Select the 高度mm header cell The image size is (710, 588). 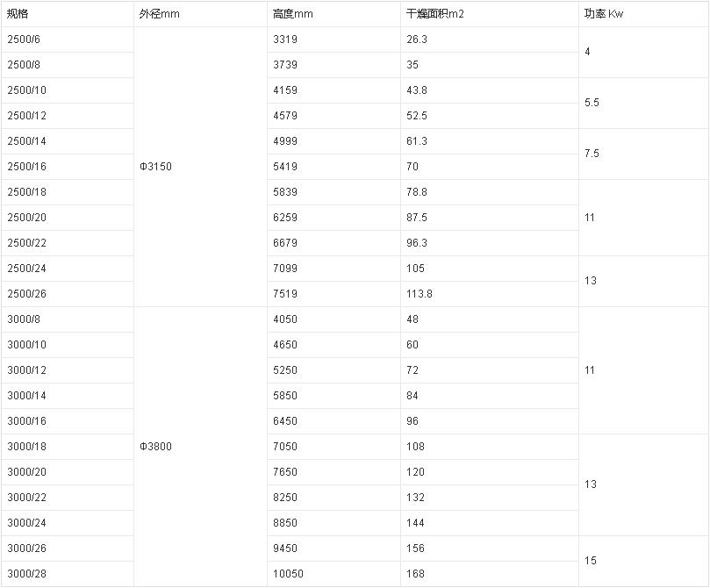pyautogui.click(x=292, y=14)
